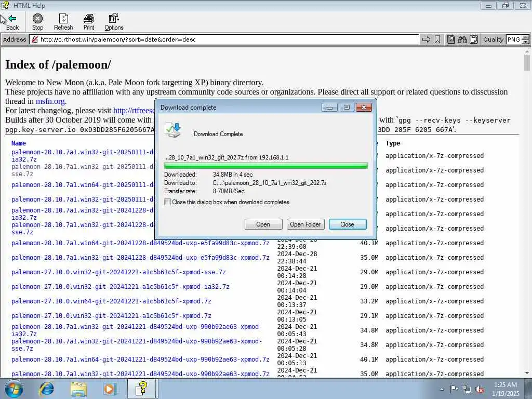The height and width of the screenshot is (399, 532).
Task: Check 'Close this dialog box when download completes'
Action: (x=168, y=202)
